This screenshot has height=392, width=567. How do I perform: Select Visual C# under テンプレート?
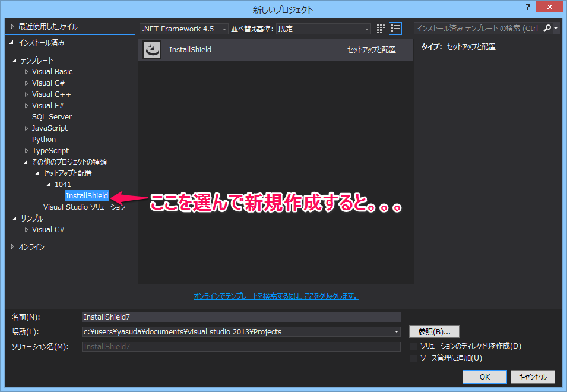(x=48, y=83)
